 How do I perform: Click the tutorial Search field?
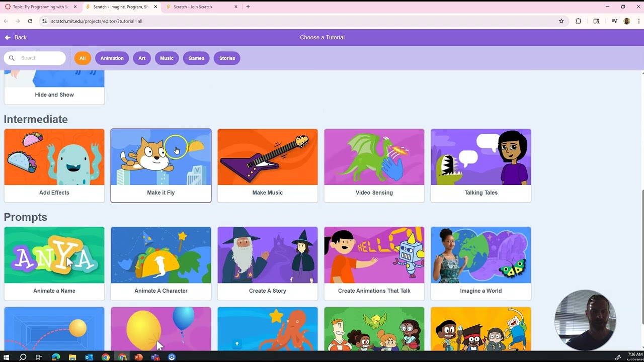pyautogui.click(x=35, y=58)
